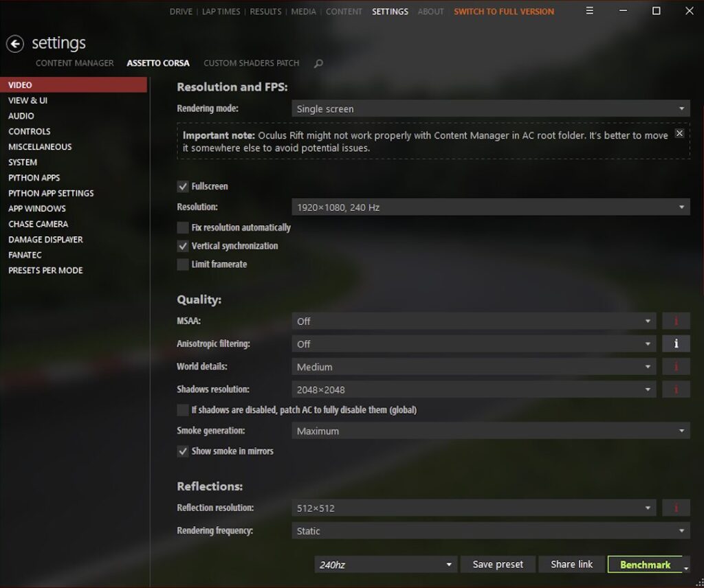Viewport: 704px width, 588px height.
Task: Open the 240hz preset dropdown
Action: pyautogui.click(x=386, y=564)
